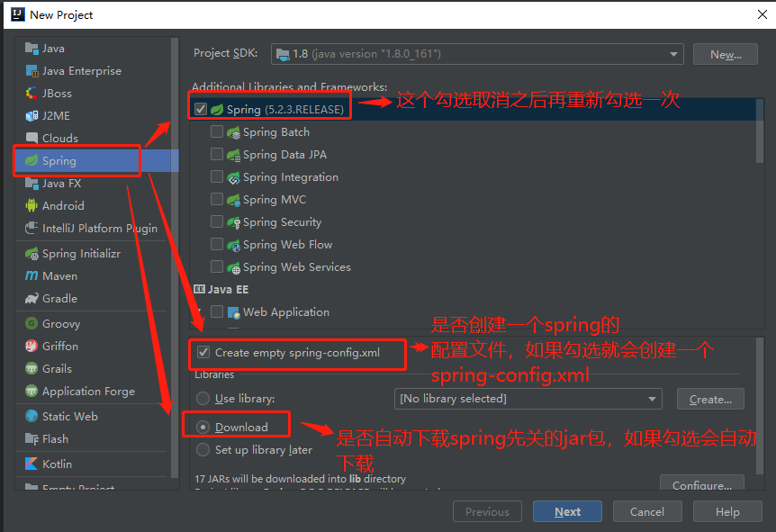Click the Help button
Image resolution: width=776 pixels, height=532 pixels.
727,511
